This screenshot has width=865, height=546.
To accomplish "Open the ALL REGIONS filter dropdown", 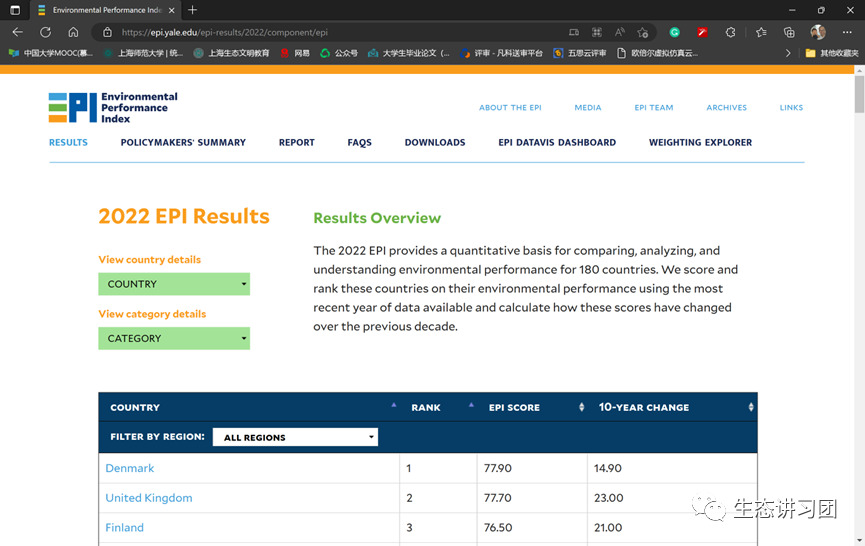I will tap(295, 437).
